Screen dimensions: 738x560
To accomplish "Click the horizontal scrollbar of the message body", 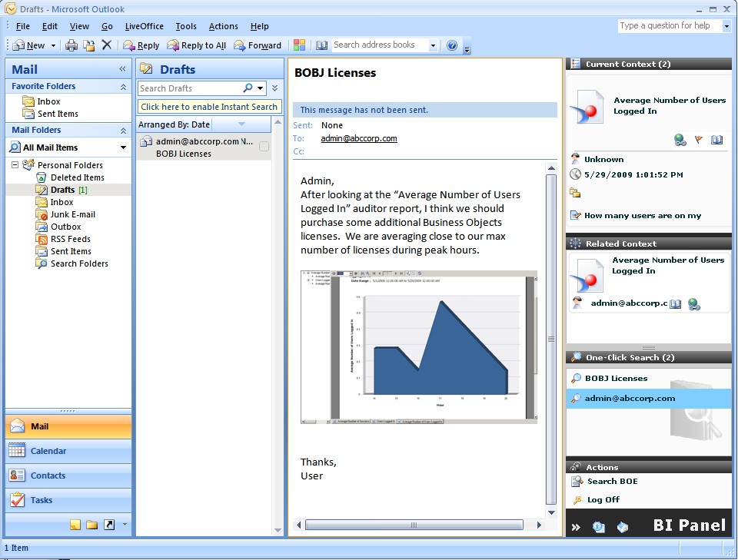I will point(414,525).
